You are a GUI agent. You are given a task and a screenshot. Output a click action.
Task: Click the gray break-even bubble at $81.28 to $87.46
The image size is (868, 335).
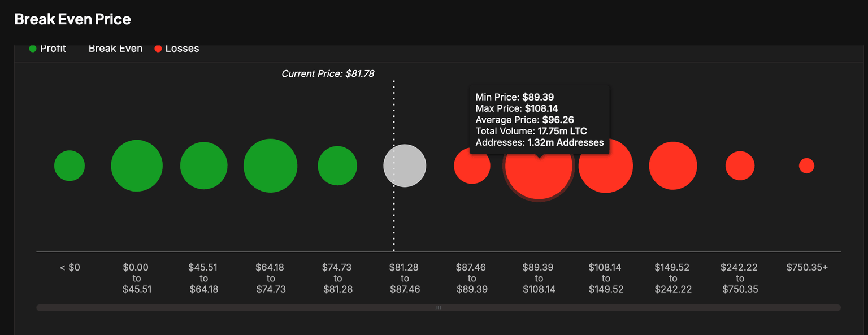coord(405,165)
